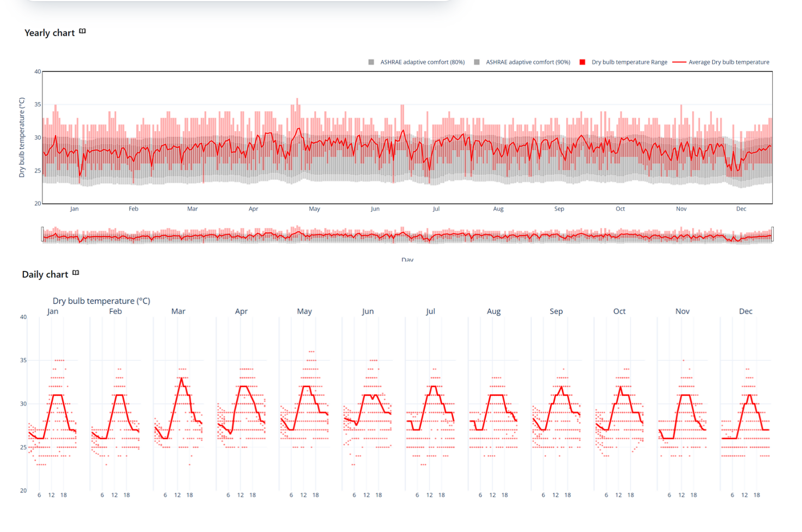Click right handle of yearly range slider
This screenshot has width=802, height=532.
772,234
